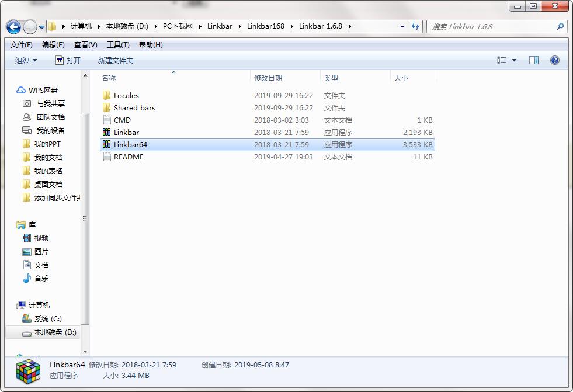
Task: Focus the 搜索 Linkbar 1.6.8 search box
Action: [497, 26]
